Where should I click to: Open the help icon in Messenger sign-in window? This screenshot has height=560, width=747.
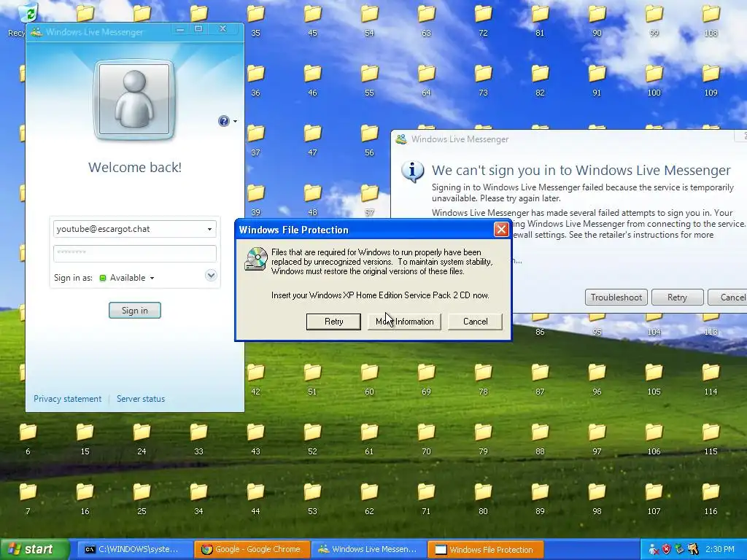(x=223, y=121)
